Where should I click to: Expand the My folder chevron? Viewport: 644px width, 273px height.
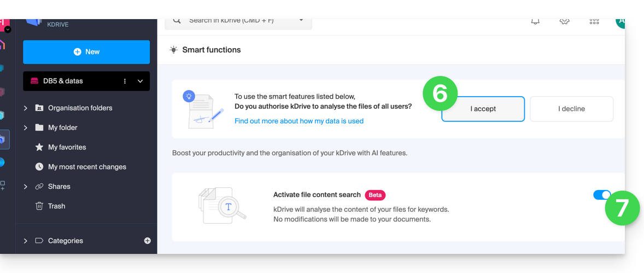(x=26, y=127)
